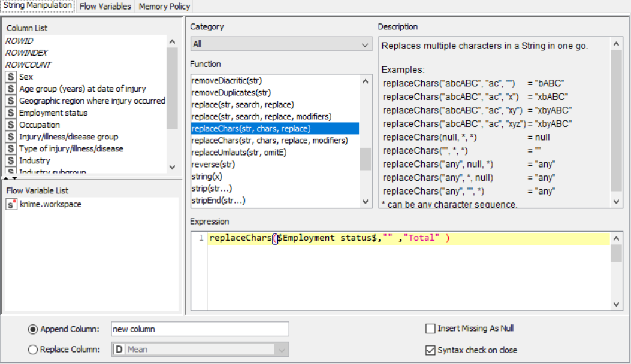Click the Description panel scrollbar thumb
The image size is (631, 364).
click(616, 121)
